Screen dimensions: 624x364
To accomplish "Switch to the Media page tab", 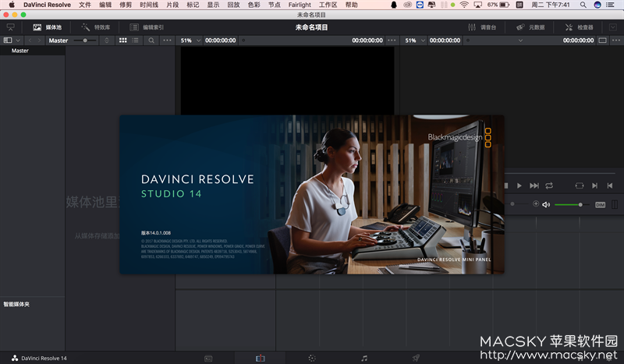I will tap(208, 359).
